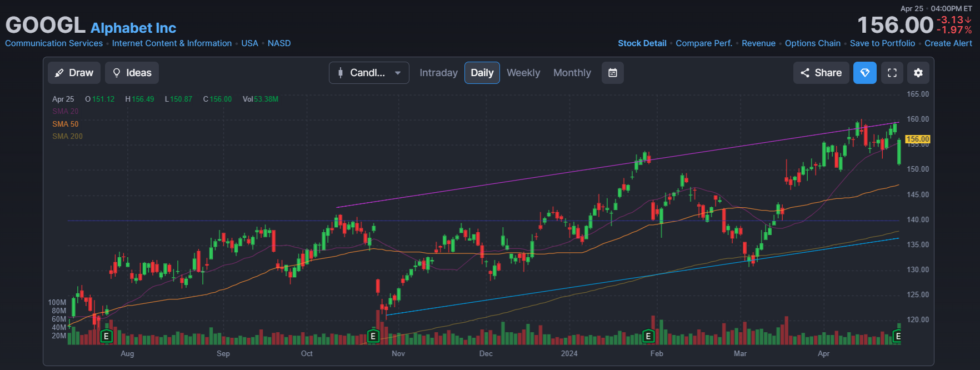
Task: Click the 140.00 price axis label
Action: (918, 219)
